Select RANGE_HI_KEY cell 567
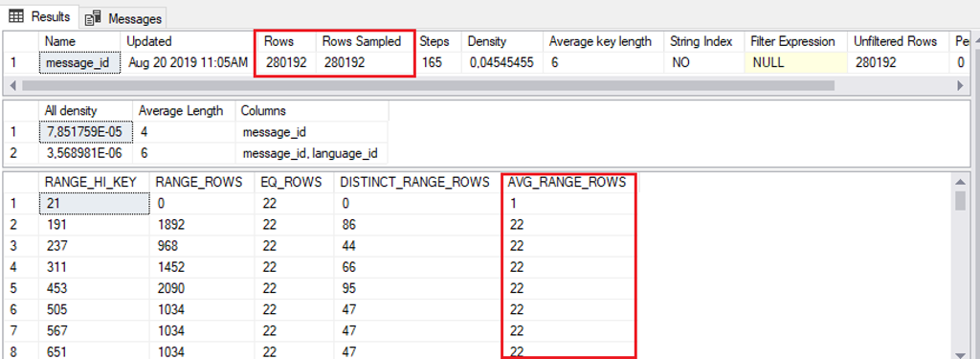 94,331
